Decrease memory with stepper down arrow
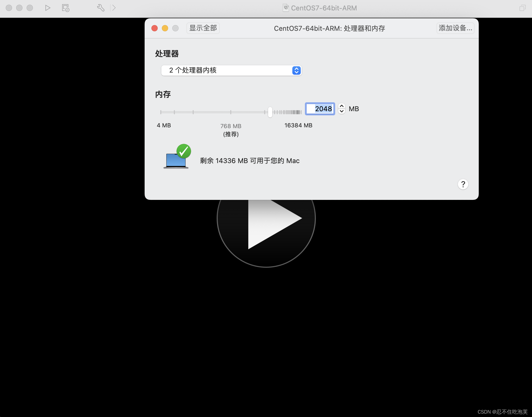Viewport: 532px width, 417px height. pyautogui.click(x=342, y=111)
